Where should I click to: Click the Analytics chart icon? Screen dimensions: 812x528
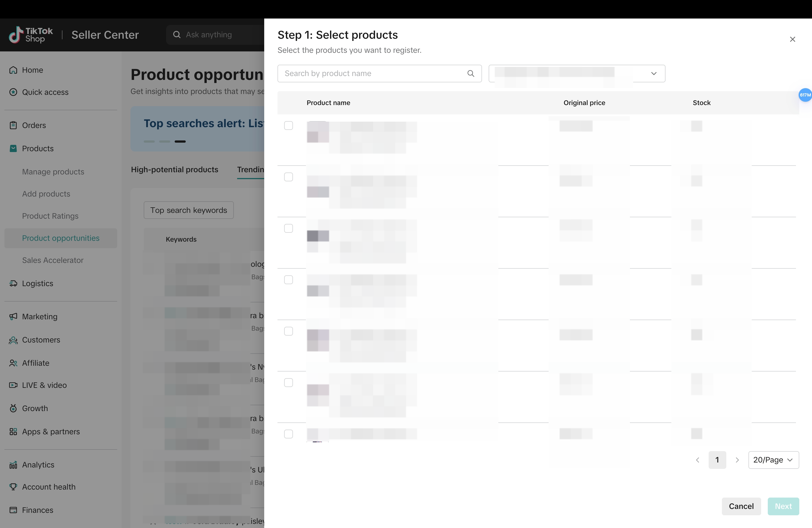13,465
